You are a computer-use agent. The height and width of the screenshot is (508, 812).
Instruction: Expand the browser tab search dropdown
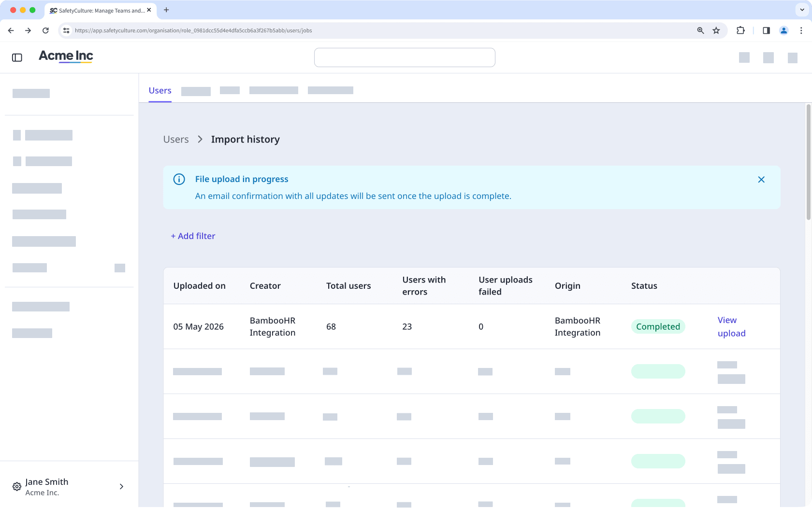pyautogui.click(x=802, y=10)
